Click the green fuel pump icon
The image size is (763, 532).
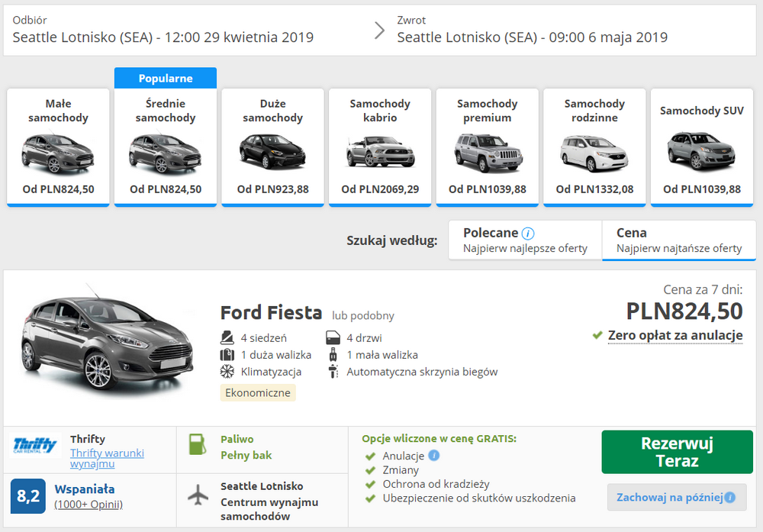pyautogui.click(x=197, y=447)
